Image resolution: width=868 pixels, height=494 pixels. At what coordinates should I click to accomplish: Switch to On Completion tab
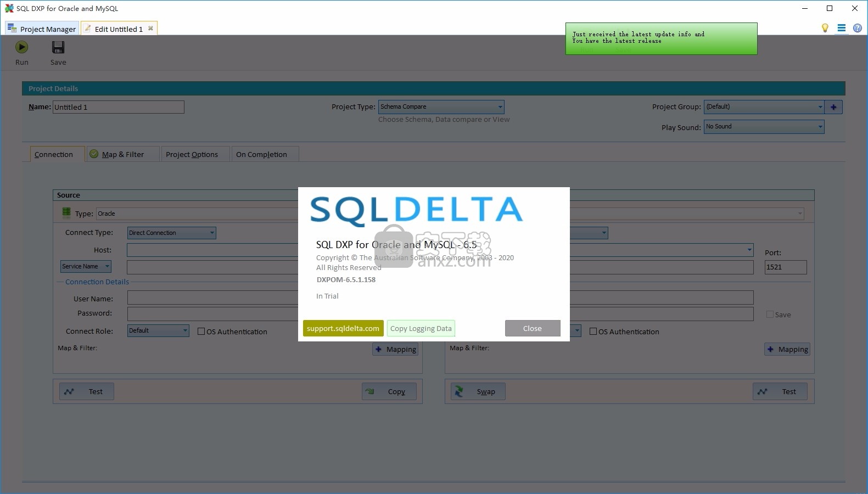tap(265, 154)
